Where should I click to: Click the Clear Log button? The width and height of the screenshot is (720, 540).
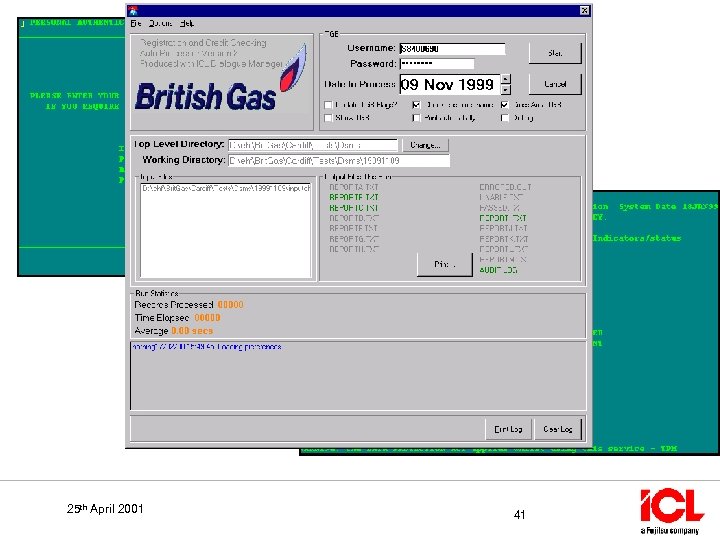[557, 429]
